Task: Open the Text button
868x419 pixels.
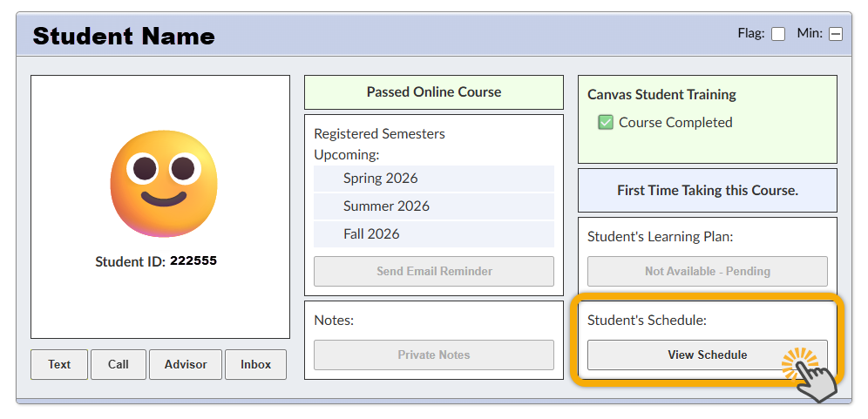Action: coord(59,364)
